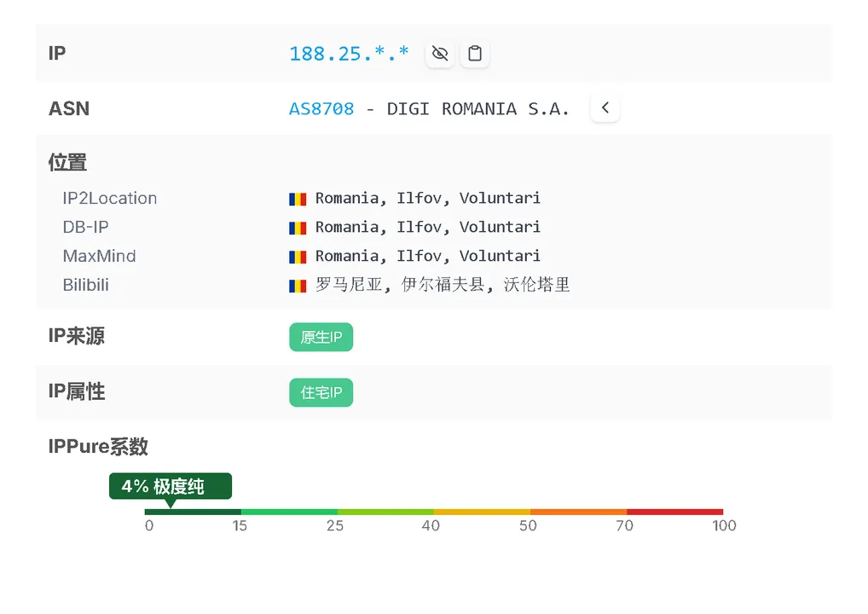Click the Bilibili row label
Image resolution: width=868 pixels, height=614 pixels.
(85, 285)
